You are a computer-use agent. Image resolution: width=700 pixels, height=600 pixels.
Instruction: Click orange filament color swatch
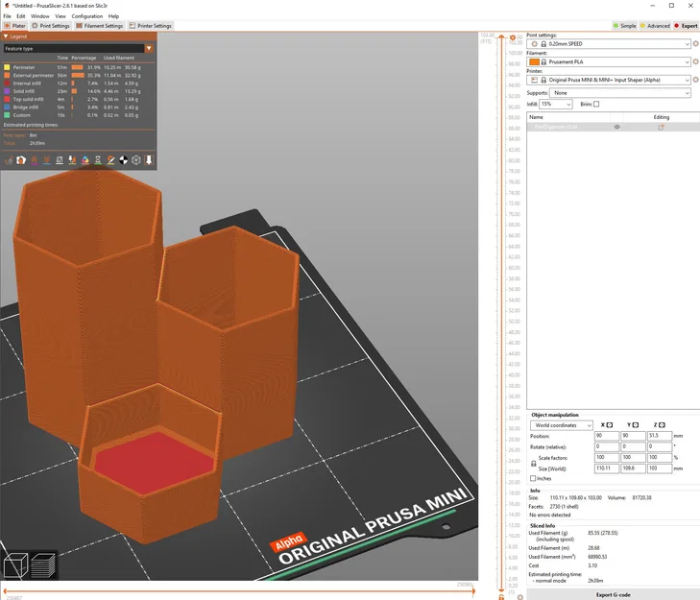coord(535,61)
